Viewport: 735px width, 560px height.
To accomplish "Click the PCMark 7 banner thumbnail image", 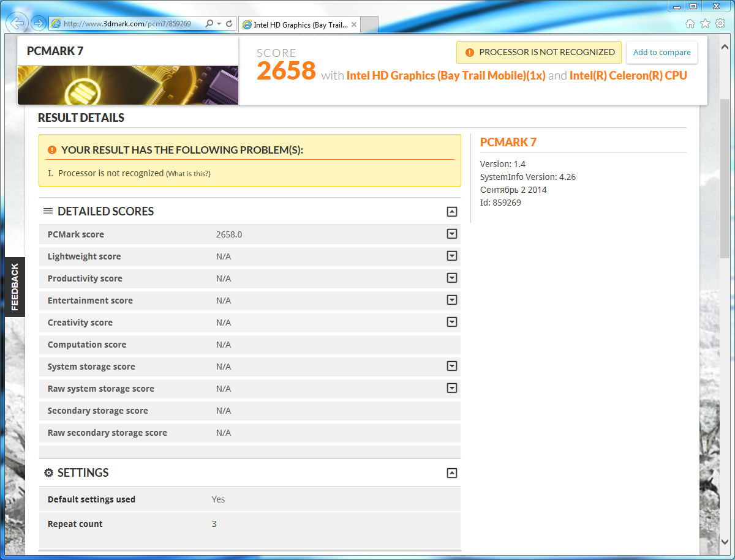I will click(128, 85).
